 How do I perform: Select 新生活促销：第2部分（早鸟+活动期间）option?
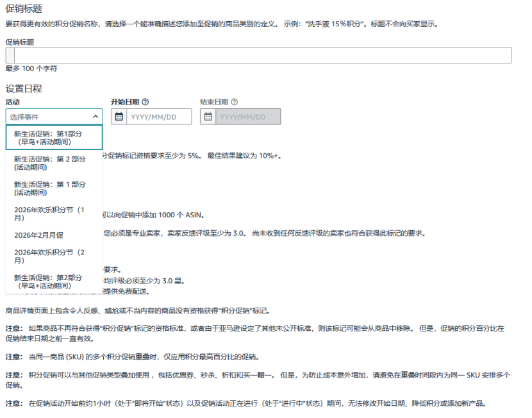click(51, 279)
